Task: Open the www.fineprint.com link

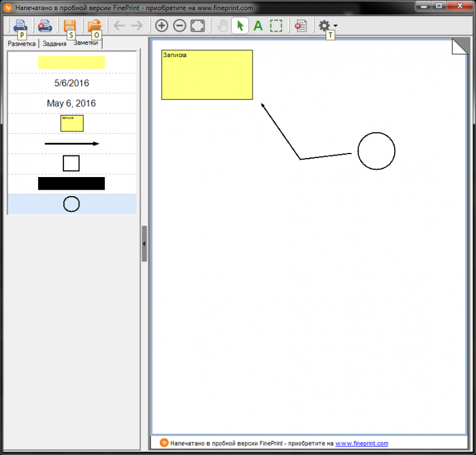Action: 361,443
